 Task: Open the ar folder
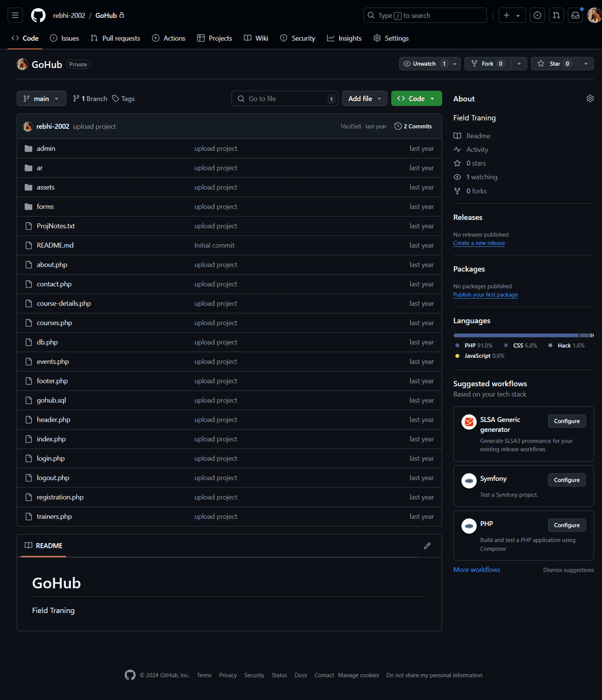(x=40, y=168)
